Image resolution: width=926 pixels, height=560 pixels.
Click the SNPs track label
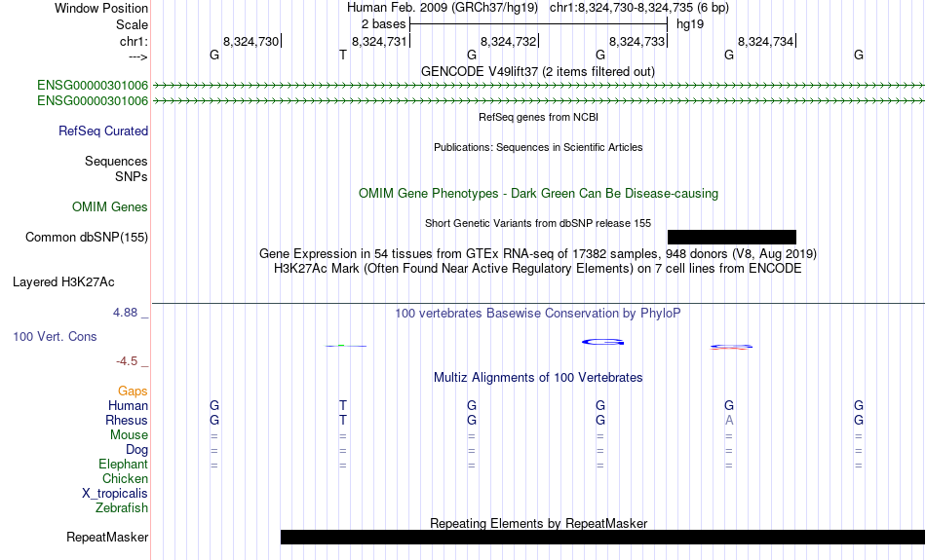click(132, 176)
